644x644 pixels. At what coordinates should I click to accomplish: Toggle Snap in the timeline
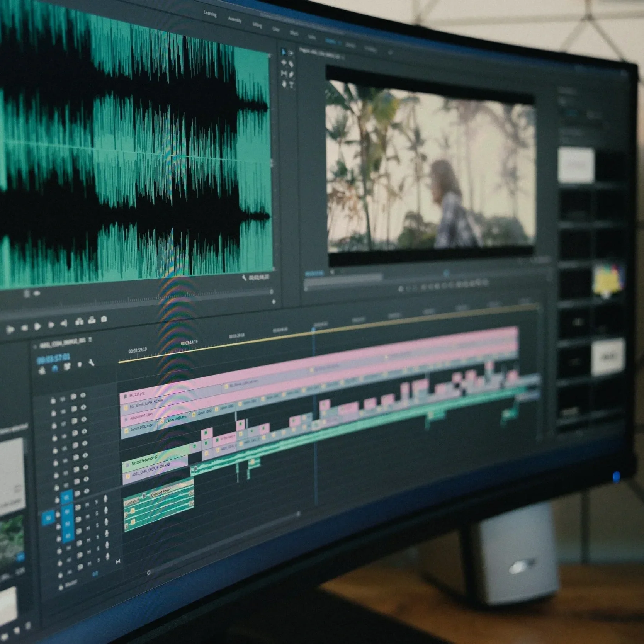[54, 369]
